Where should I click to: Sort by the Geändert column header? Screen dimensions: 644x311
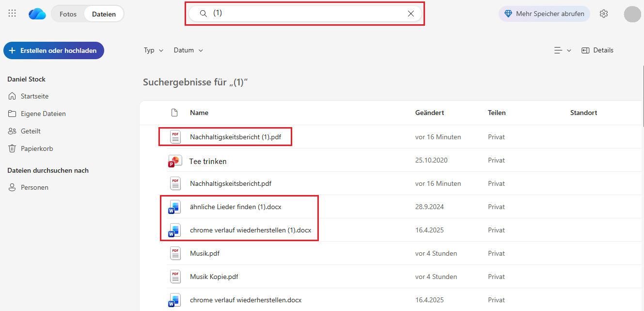(x=429, y=113)
